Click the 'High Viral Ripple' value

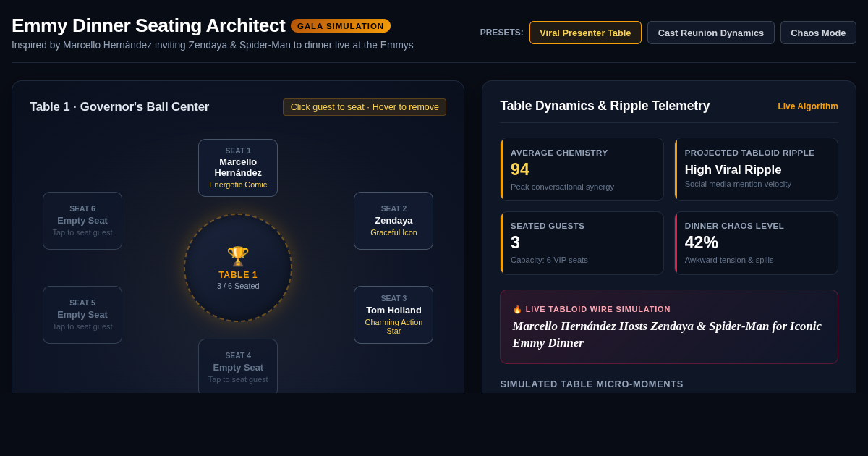coord(733,170)
